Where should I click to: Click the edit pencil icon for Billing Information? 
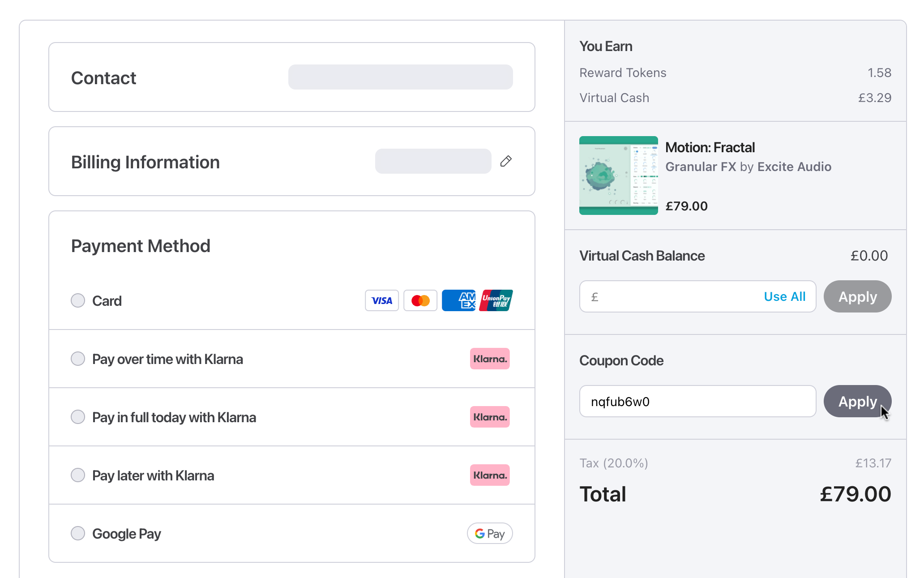coord(506,161)
